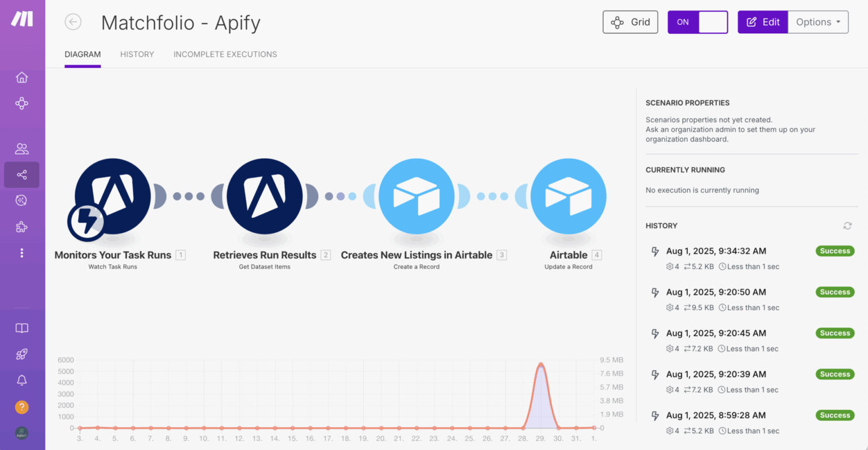Open the bell Notifications icon

coord(21,380)
